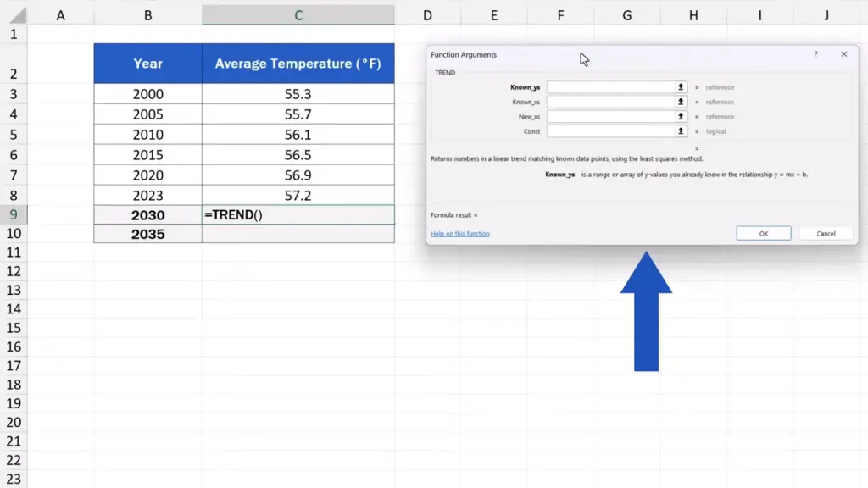Click the Known_xs collapse dialog arrow icon
Image resolution: width=868 pixels, height=488 pixels.
click(680, 102)
